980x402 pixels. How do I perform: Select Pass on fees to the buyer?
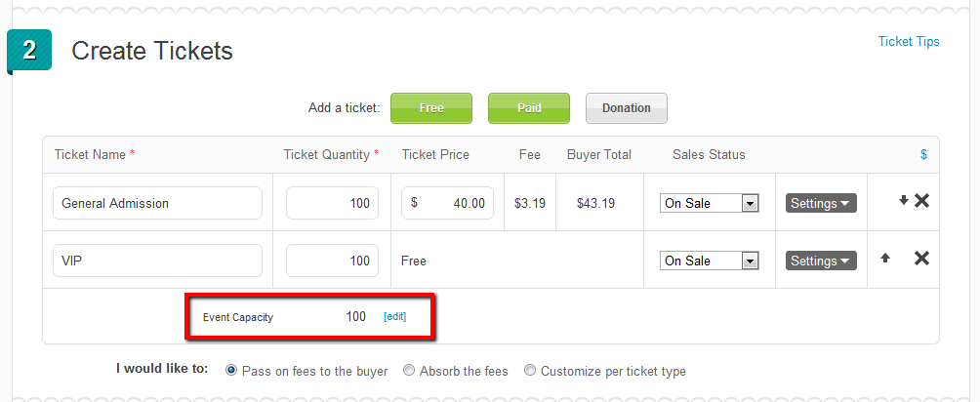(x=231, y=370)
